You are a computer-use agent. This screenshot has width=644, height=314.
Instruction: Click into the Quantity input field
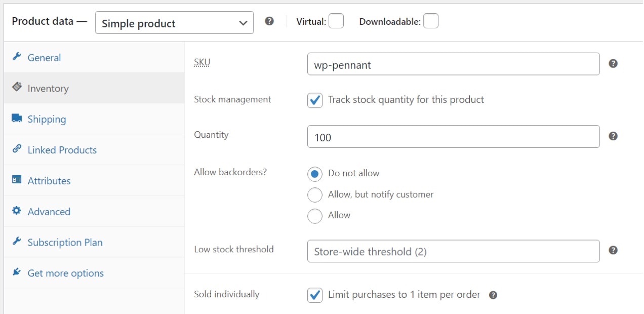[454, 137]
